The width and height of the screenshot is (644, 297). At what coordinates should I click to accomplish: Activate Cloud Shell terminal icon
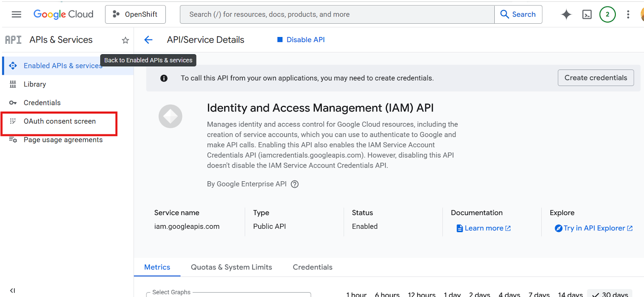(587, 15)
